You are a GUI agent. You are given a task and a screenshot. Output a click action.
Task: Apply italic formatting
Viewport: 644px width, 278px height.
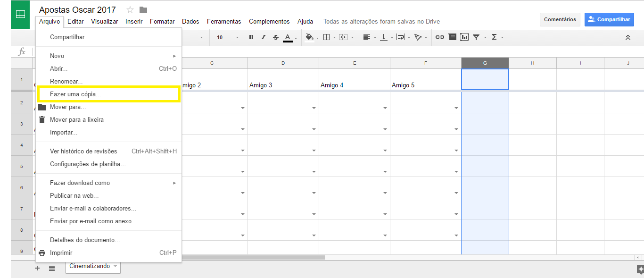click(263, 37)
